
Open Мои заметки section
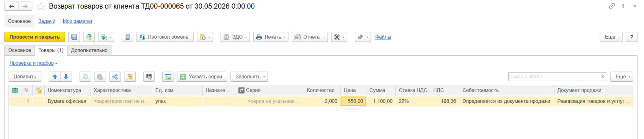pyautogui.click(x=77, y=21)
